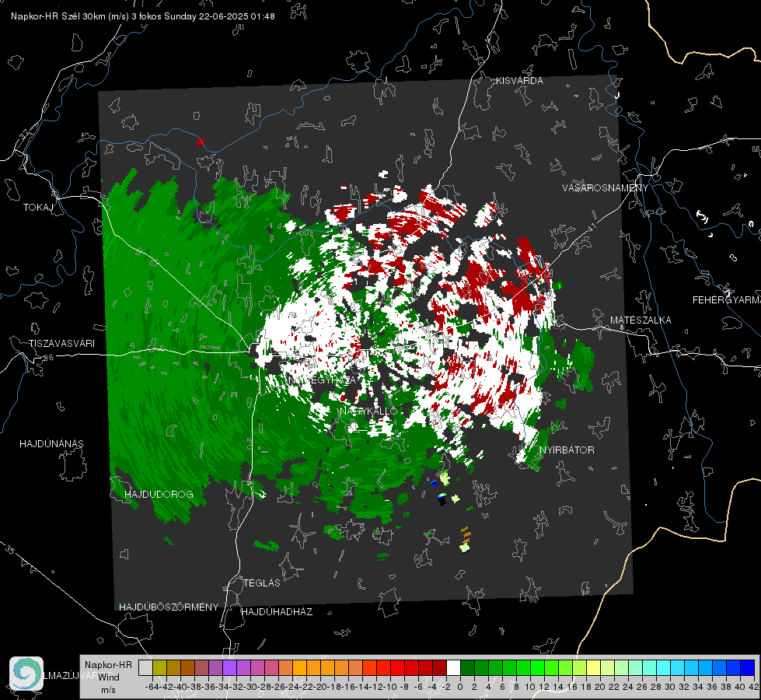Screen dimensions: 761x700
Task: Click the HAJDÚBÖSZÖRMÉNY label
Action: pyautogui.click(x=169, y=607)
